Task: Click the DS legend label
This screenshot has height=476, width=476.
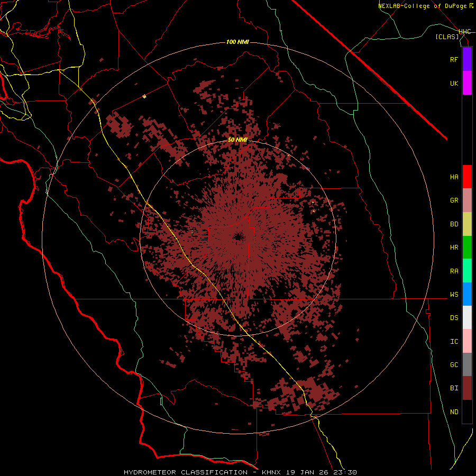Action: point(454,318)
